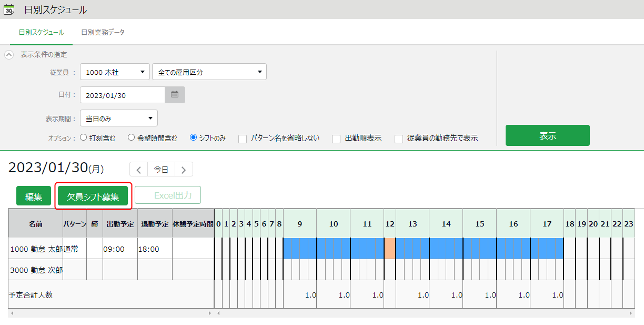
Task: Check the 出勤順表示 option
Action: click(336, 139)
